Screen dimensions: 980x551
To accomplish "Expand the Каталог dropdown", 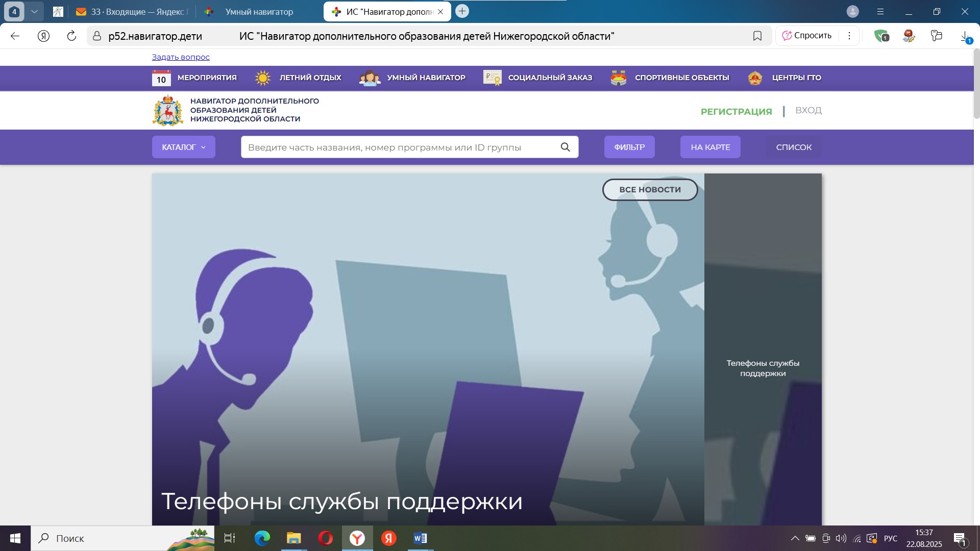I will pos(183,147).
